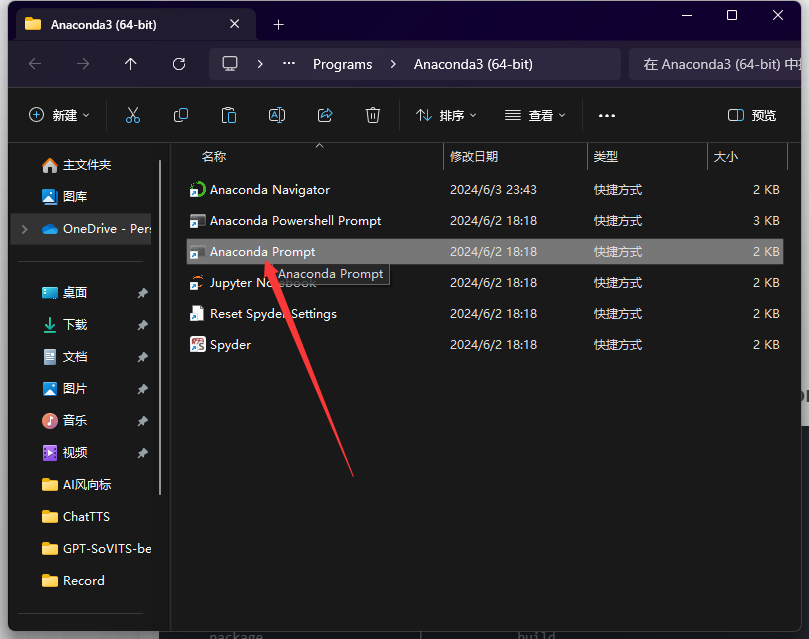This screenshot has height=639, width=809.
Task: Select Anaconda Navigator shortcut
Action: click(269, 190)
